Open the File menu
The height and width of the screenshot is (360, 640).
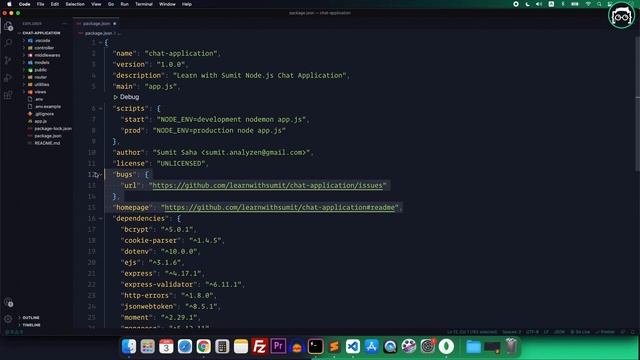[x=40, y=4]
